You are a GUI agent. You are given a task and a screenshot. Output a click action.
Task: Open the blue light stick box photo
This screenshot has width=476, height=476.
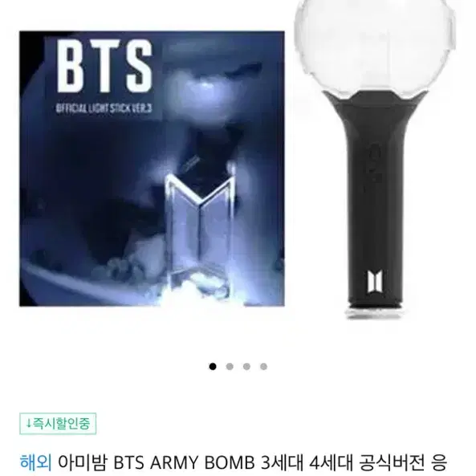152,169
